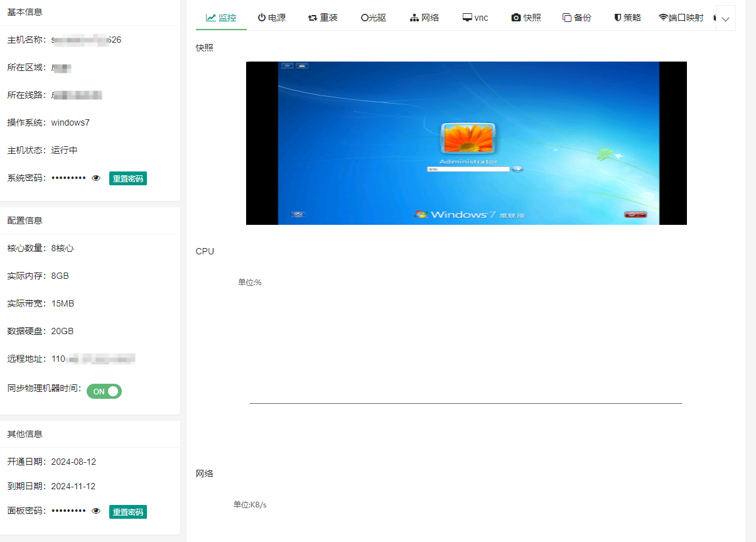Screen dimensions: 756x542
Task: Click the 单位:KB/s chart unit label
Action: coord(250,505)
